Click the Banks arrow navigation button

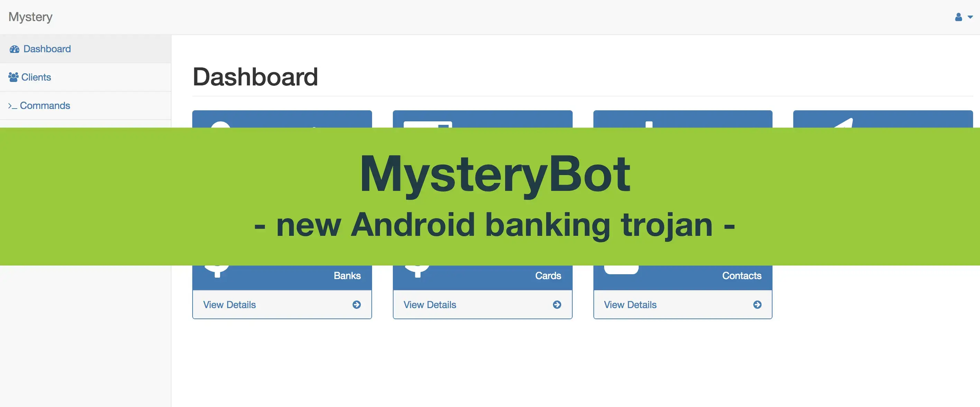point(356,304)
